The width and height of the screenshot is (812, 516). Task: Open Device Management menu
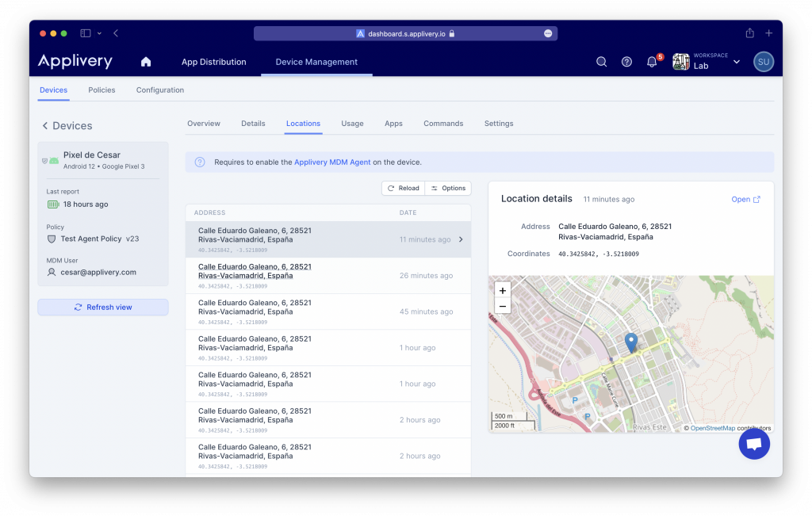(316, 62)
